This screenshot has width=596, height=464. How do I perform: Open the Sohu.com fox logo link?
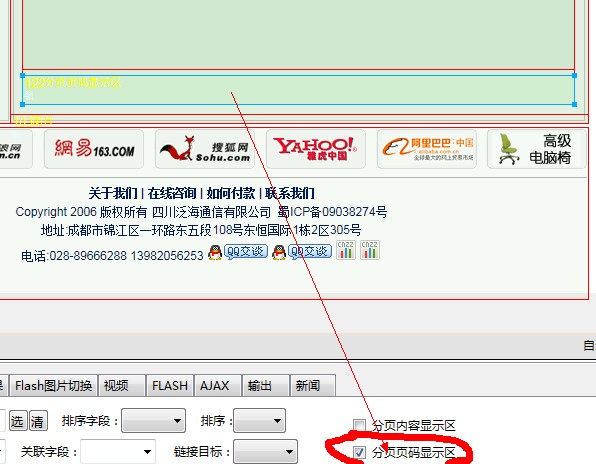point(205,149)
